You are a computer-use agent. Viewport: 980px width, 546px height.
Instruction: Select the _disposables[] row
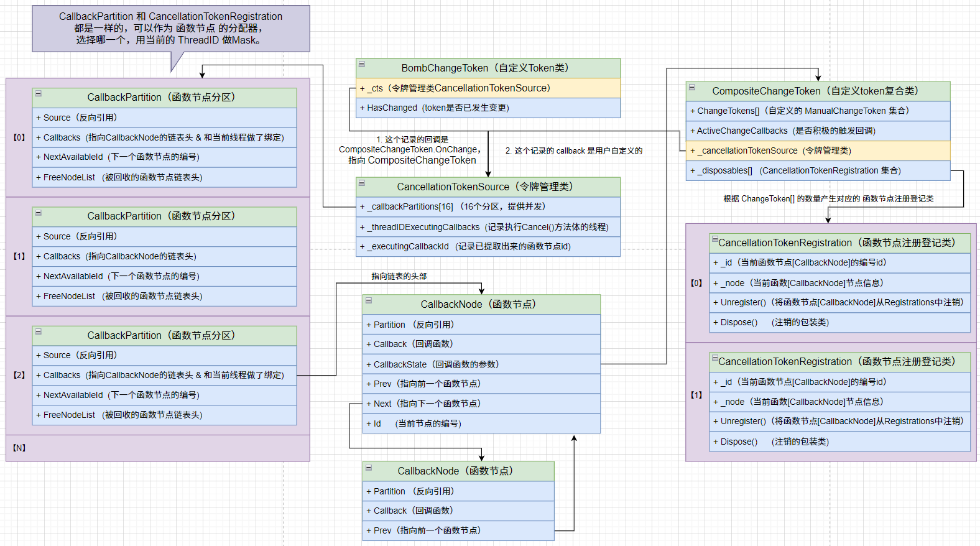[x=818, y=170]
